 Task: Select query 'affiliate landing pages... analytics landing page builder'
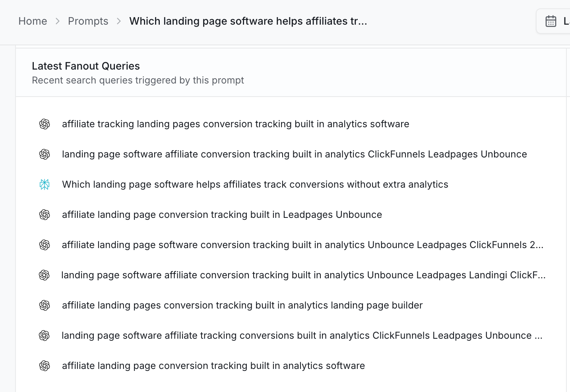(x=242, y=305)
